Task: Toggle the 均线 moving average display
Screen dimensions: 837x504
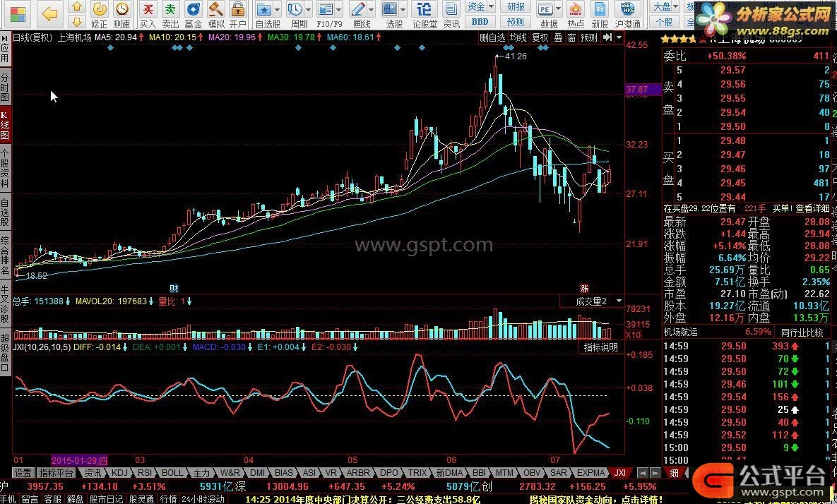Action: point(518,37)
